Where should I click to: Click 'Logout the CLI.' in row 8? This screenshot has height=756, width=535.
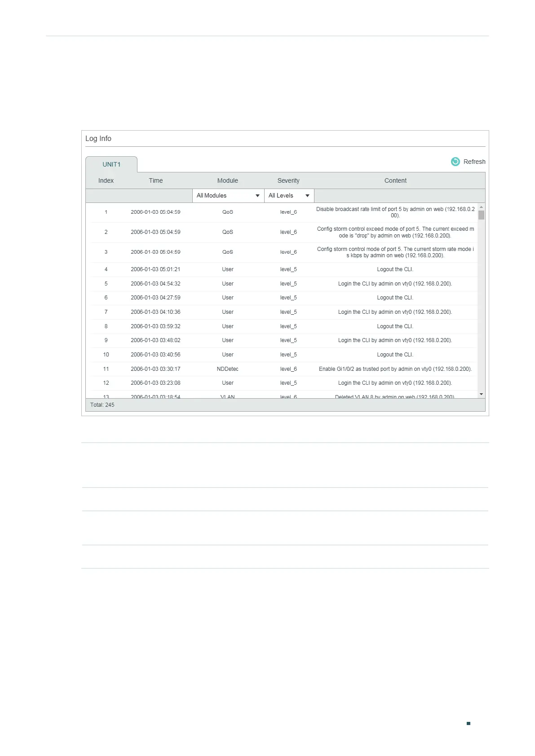click(395, 326)
